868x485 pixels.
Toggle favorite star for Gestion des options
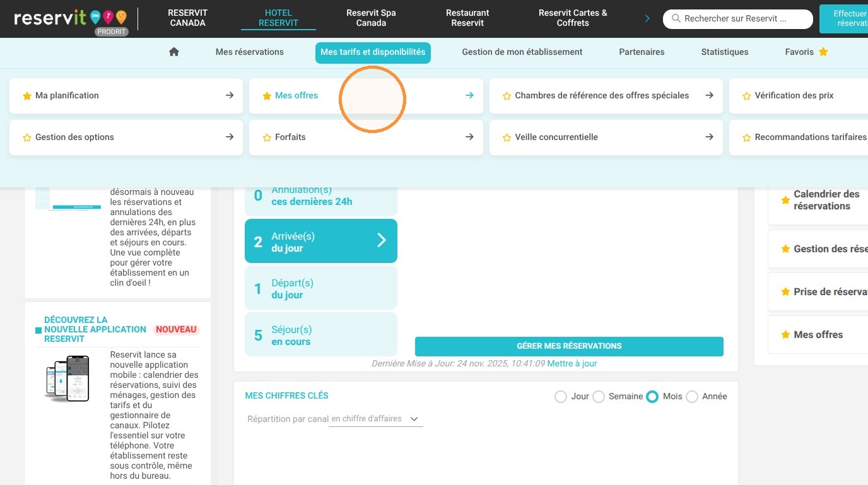tap(27, 137)
